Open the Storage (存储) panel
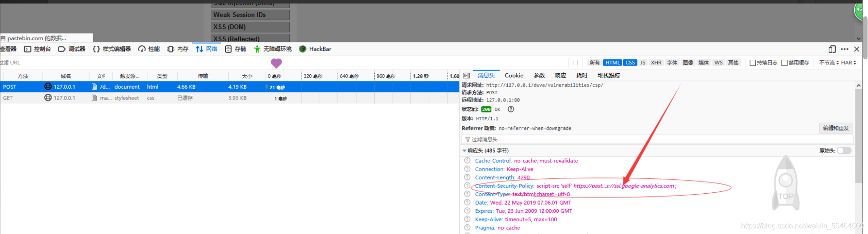 [x=236, y=49]
